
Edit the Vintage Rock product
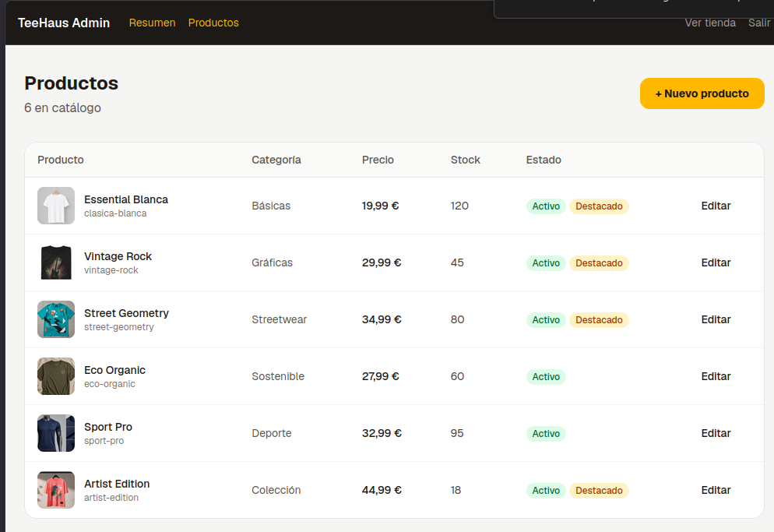point(716,262)
